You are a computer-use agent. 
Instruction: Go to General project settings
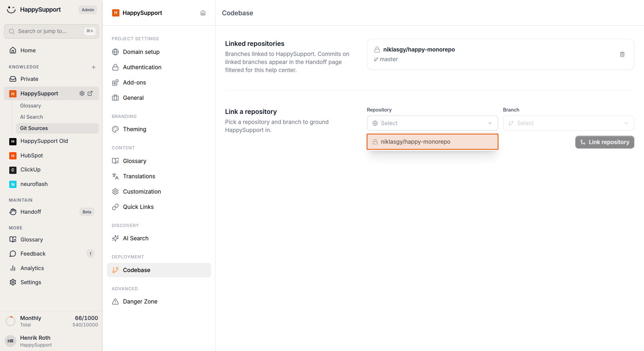(159, 98)
